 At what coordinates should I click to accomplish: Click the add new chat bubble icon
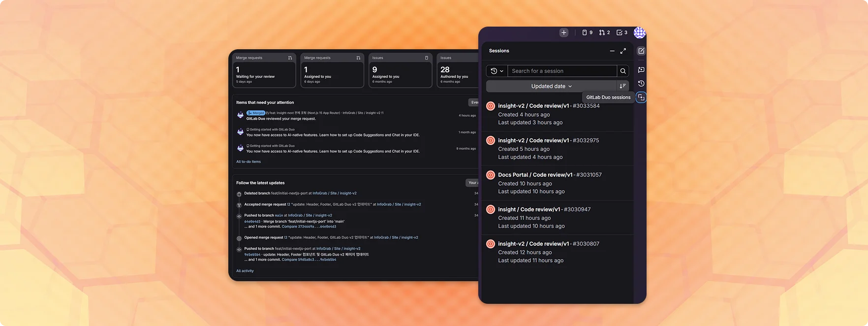641,70
